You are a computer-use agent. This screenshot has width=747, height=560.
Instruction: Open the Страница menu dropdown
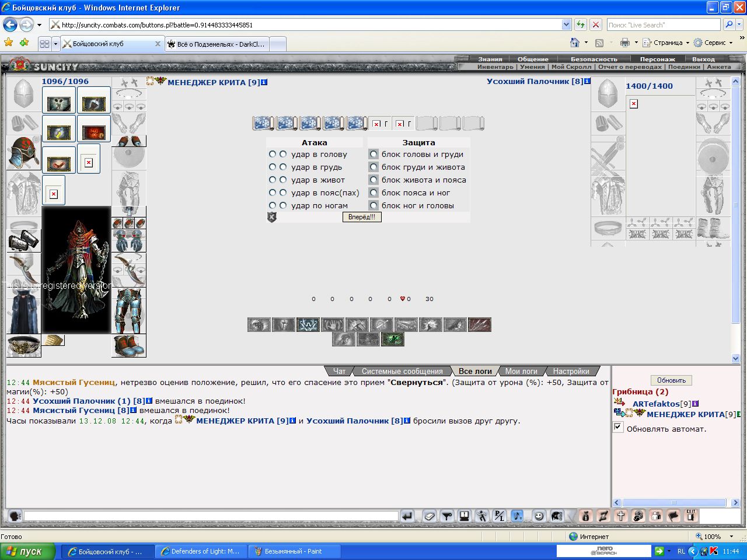666,43
